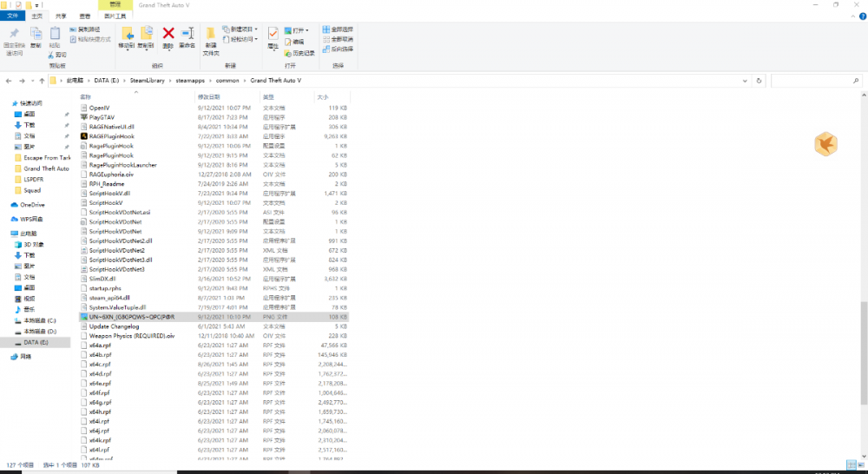868x474 pixels.
Task: Select the startup.rphs file
Action: [105, 288]
